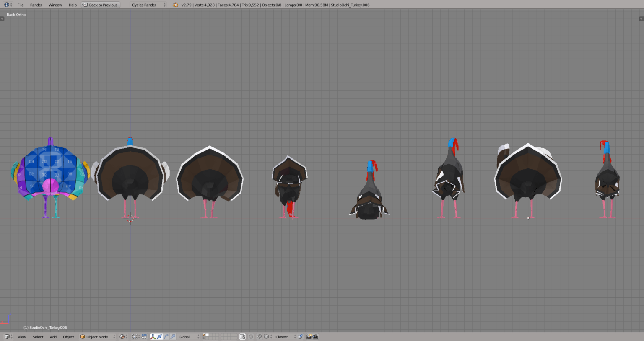Screen dimensions: 644x341
Task: Open the viewport shading sphere icon
Action: click(x=122, y=336)
